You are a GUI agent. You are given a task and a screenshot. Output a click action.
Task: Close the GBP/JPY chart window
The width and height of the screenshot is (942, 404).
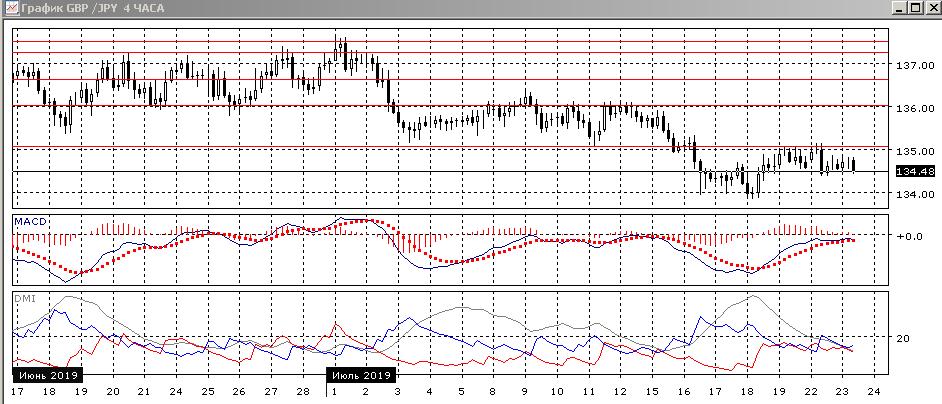click(x=930, y=8)
